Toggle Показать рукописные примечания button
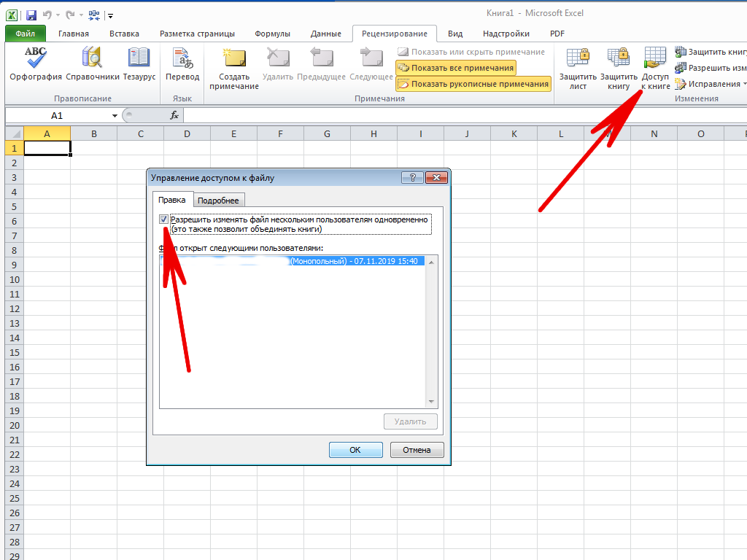Viewport: 747px width, 560px height. click(x=473, y=84)
